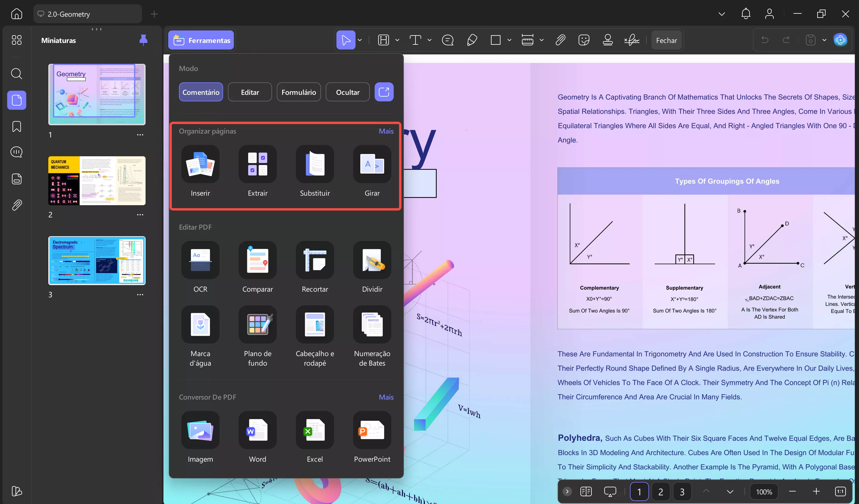Enable Formulário mode
This screenshot has width=859, height=504.
tap(299, 92)
